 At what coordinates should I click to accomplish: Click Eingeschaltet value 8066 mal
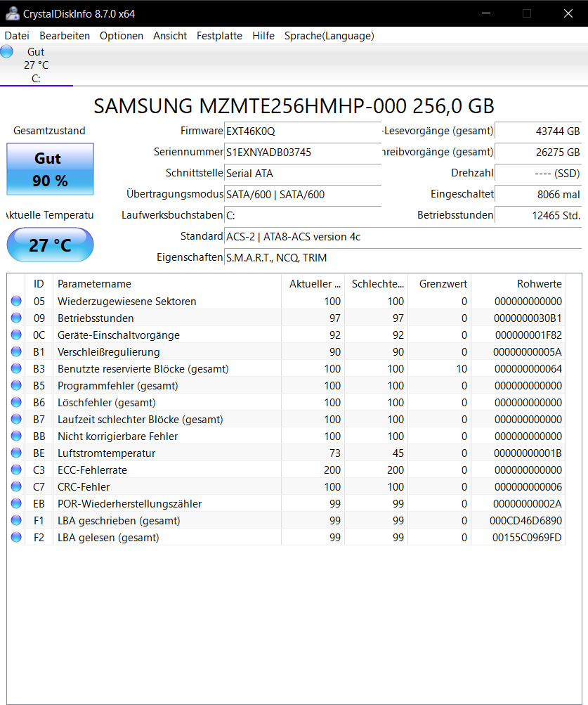click(538, 194)
